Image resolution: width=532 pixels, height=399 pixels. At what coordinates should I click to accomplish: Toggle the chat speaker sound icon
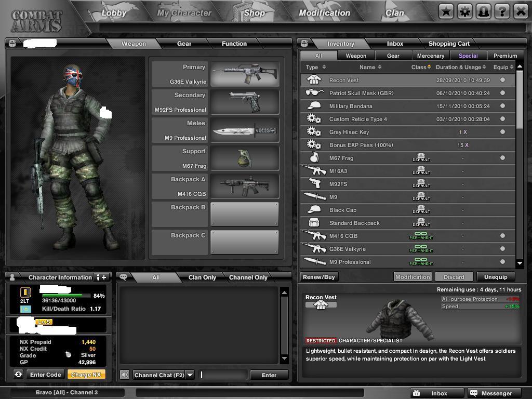tap(125, 375)
